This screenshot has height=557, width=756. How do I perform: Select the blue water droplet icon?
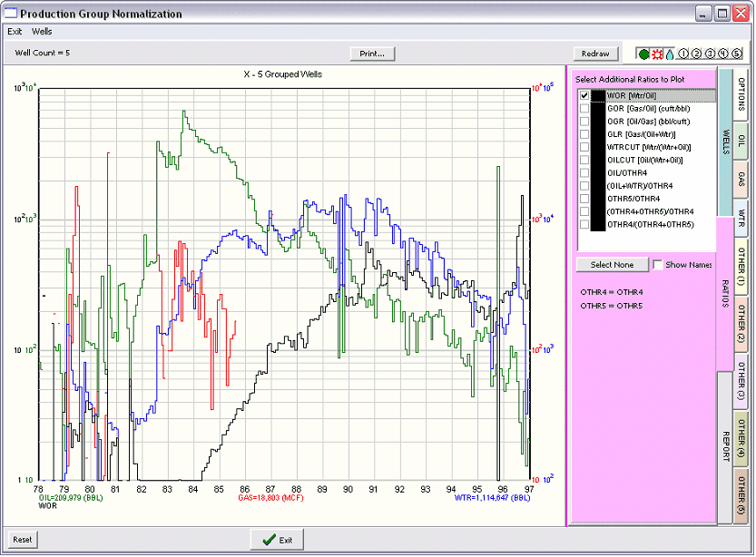(x=670, y=54)
